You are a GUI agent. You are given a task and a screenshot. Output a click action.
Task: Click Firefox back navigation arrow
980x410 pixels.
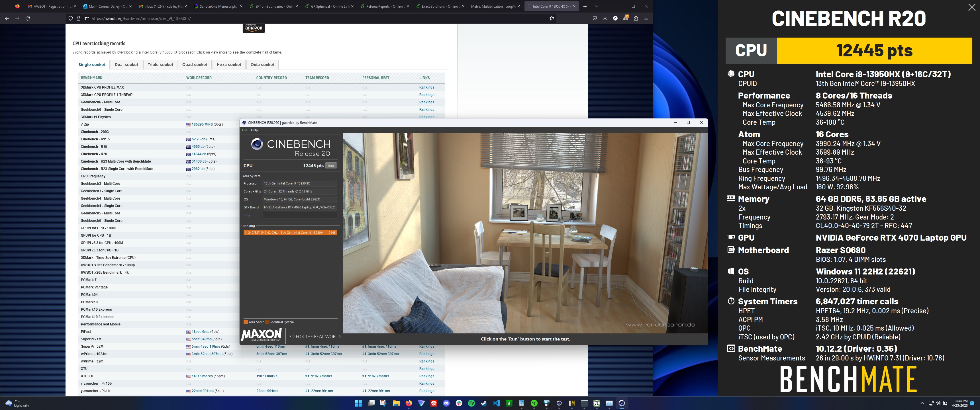pyautogui.click(x=7, y=18)
